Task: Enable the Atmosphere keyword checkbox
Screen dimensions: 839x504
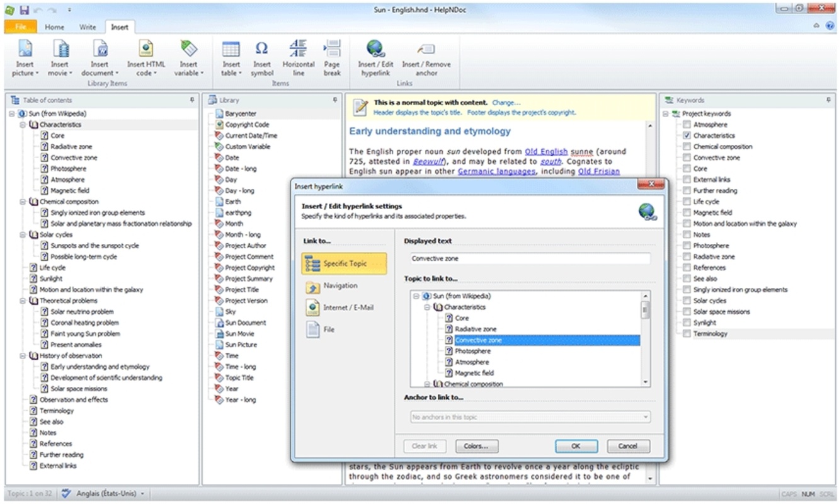Action: coord(687,125)
